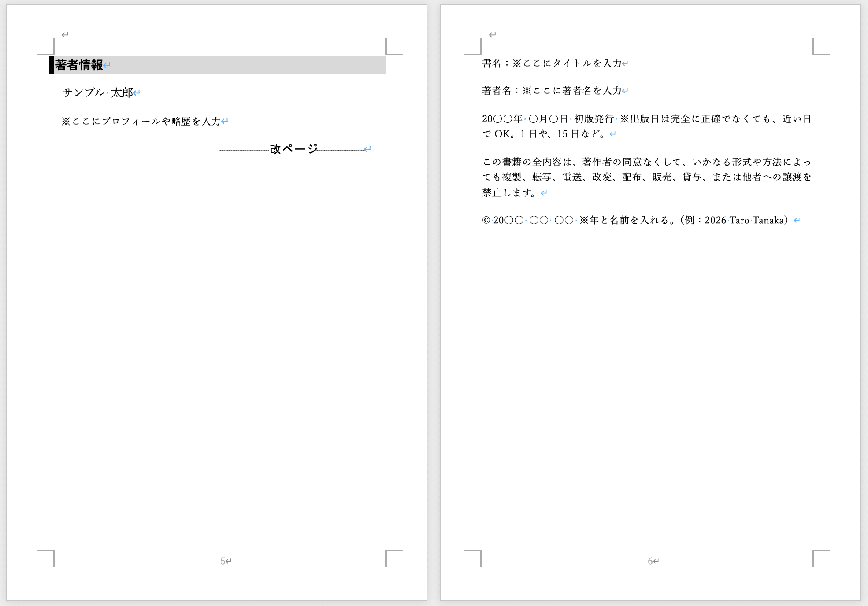Click the 20〇〇年 〇月〇日 初版発行 text
The height and width of the screenshot is (606, 868).
click(548, 119)
